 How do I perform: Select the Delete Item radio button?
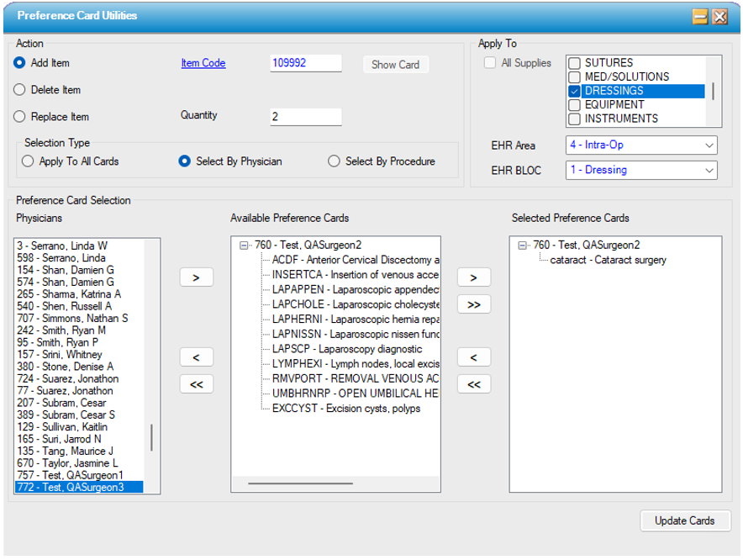(20, 90)
